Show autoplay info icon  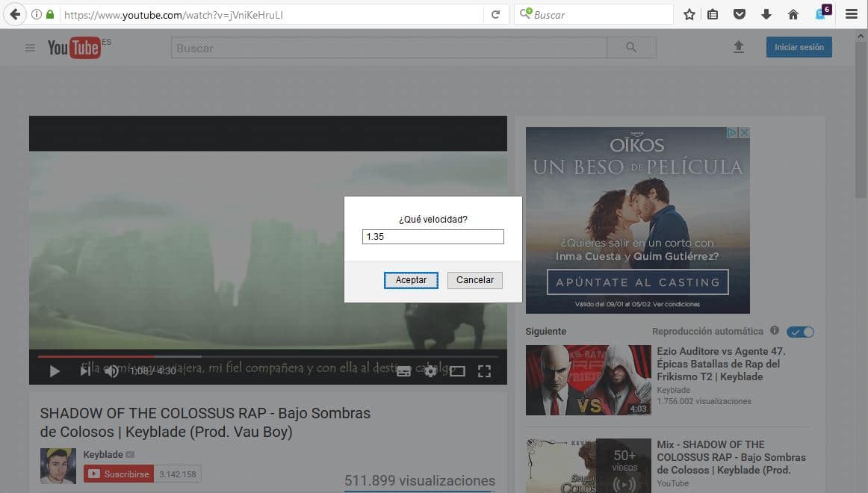pos(775,330)
